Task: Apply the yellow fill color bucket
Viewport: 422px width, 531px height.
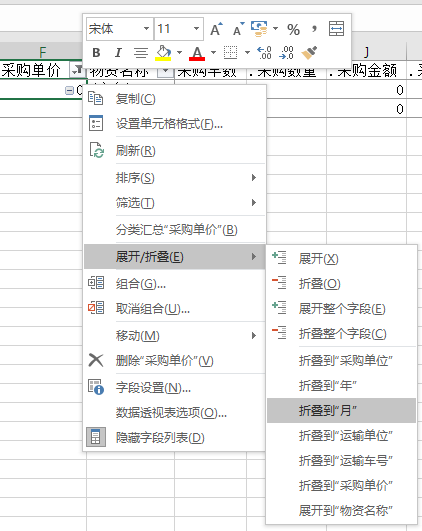Action: point(163,53)
